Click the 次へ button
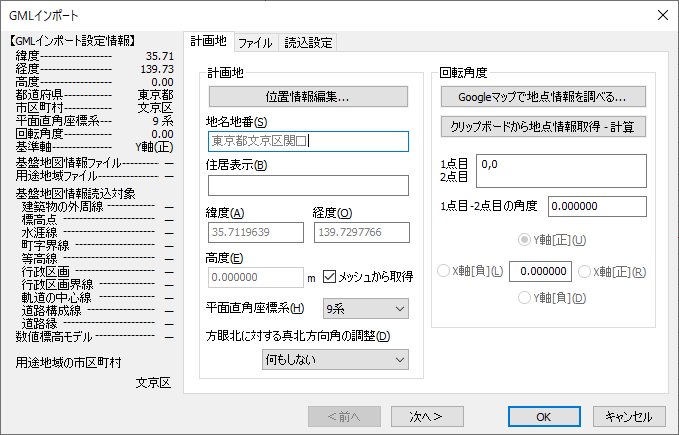The height and width of the screenshot is (435, 679). 428,416
